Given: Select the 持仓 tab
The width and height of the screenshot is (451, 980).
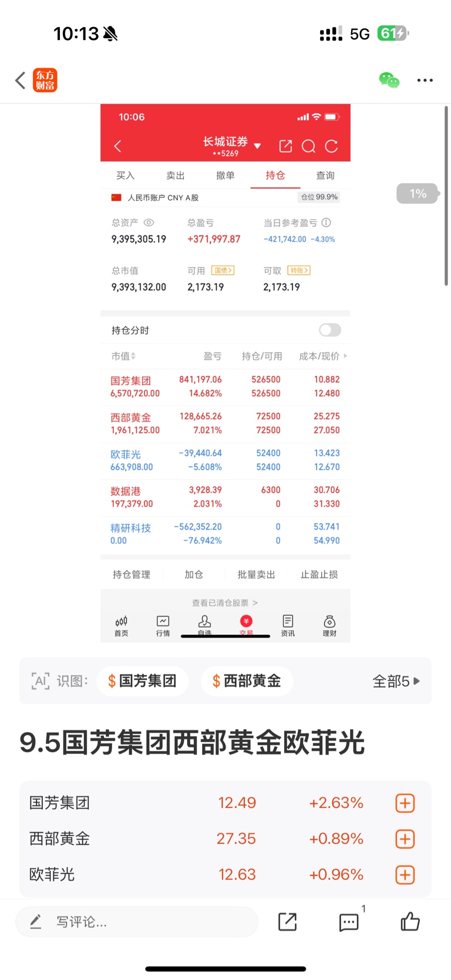Looking at the screenshot, I should (275, 176).
